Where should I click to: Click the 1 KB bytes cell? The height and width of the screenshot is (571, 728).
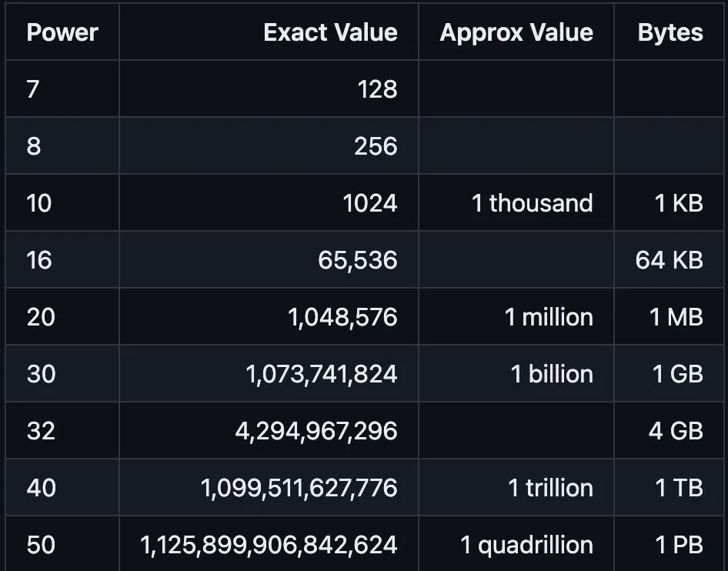pyautogui.click(x=679, y=203)
